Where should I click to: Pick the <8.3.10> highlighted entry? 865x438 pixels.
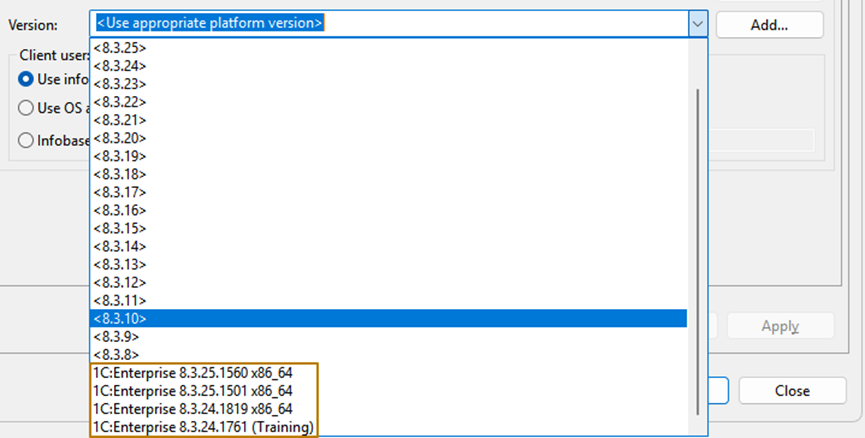click(x=118, y=318)
